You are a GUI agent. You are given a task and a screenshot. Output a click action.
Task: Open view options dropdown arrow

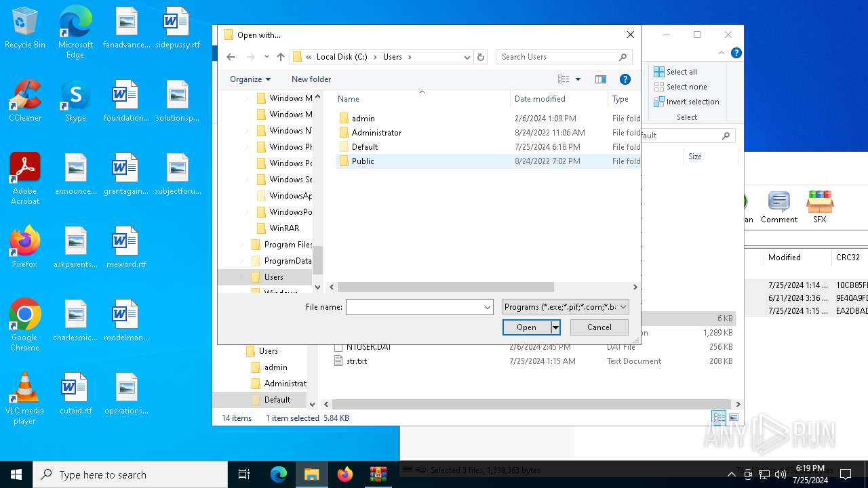[578, 79]
